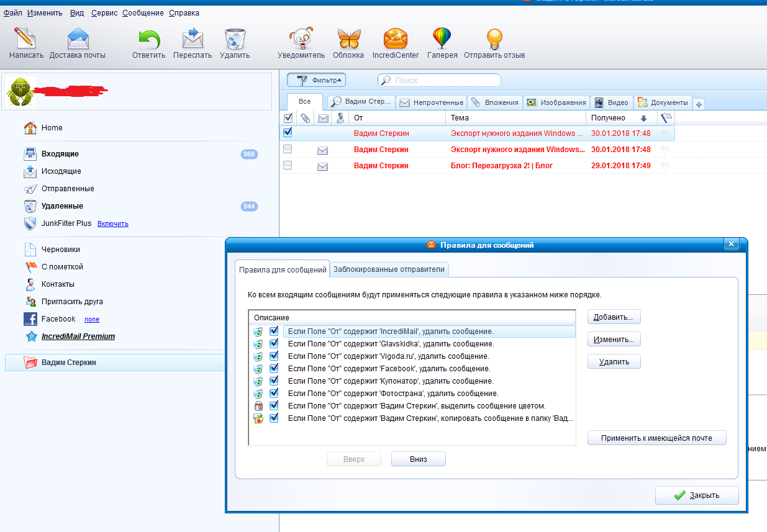Switch to the Вложения tab

pyautogui.click(x=495, y=102)
